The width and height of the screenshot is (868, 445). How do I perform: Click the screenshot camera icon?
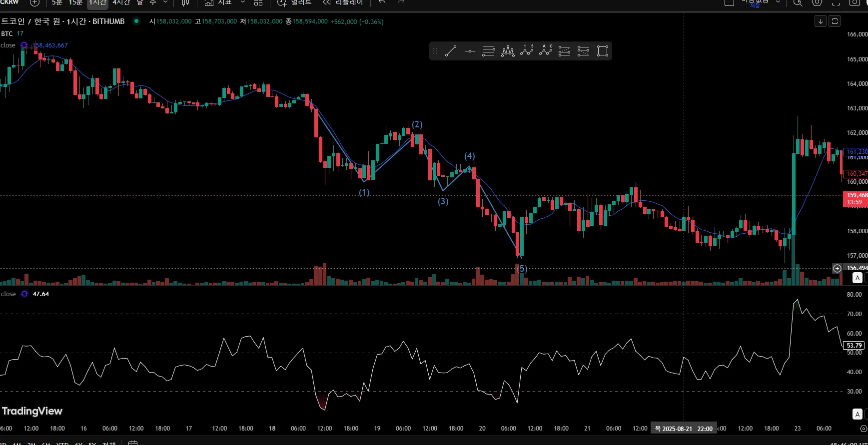point(855,2)
